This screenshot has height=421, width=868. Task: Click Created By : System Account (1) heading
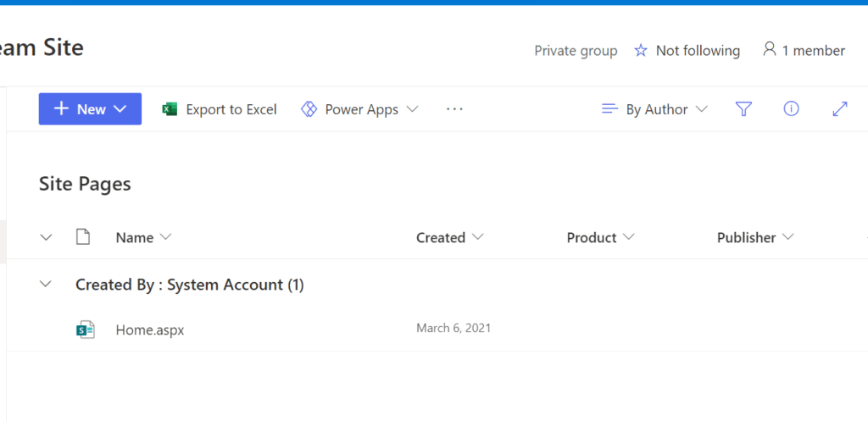coord(189,285)
